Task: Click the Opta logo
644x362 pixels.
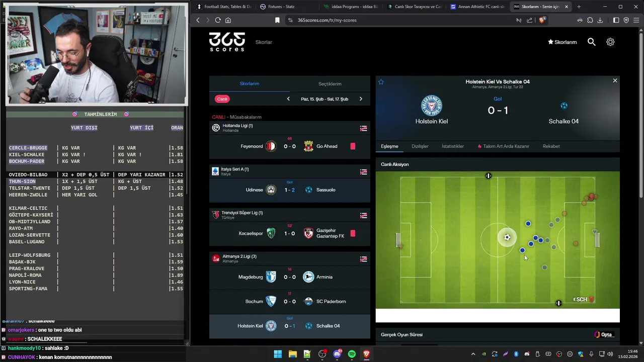Action: 604,334
